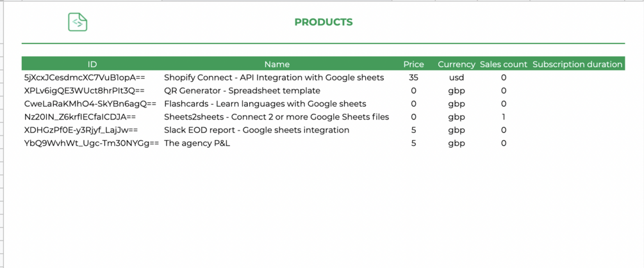Select the Currency column header

click(x=456, y=64)
